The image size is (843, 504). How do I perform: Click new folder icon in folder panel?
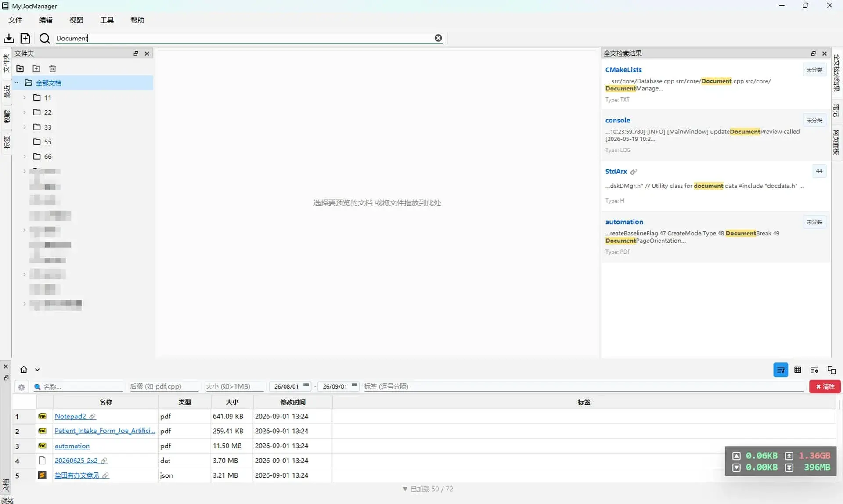point(20,68)
